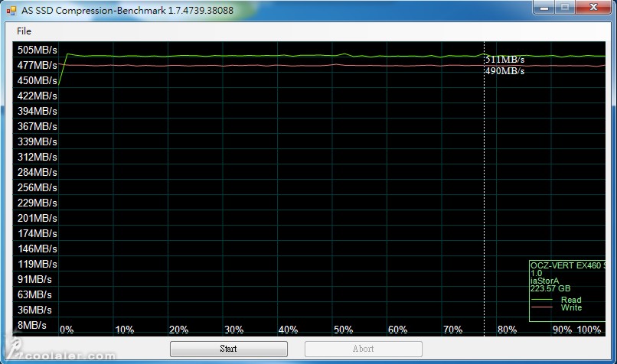Click the disabled Abort button
Viewport: 617px width, 364px height.
363,349
